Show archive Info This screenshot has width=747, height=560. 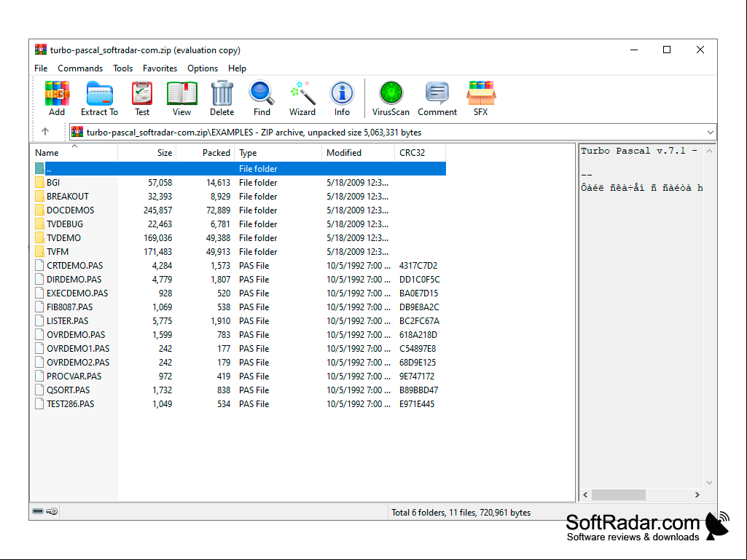pyautogui.click(x=342, y=93)
